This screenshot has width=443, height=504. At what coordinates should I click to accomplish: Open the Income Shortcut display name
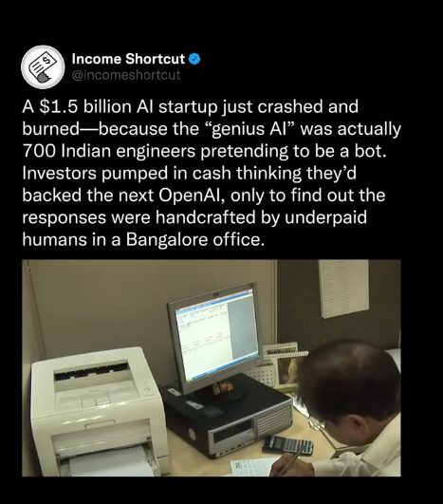[128, 59]
